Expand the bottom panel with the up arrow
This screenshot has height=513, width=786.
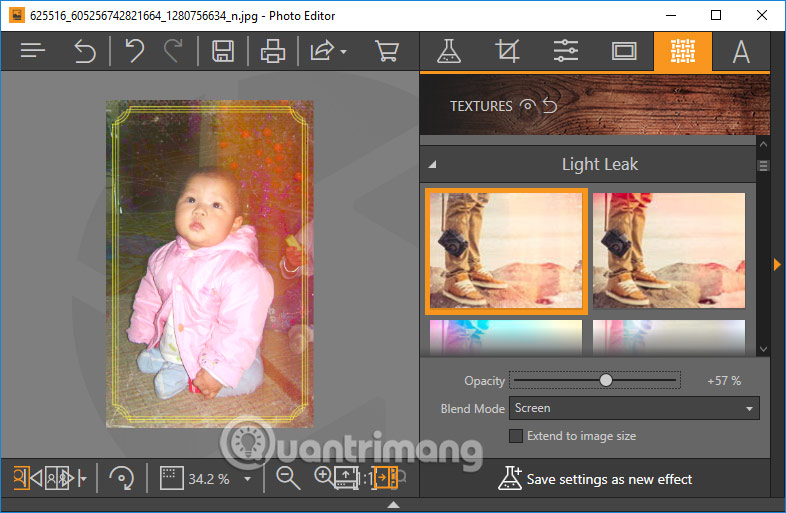tap(394, 504)
